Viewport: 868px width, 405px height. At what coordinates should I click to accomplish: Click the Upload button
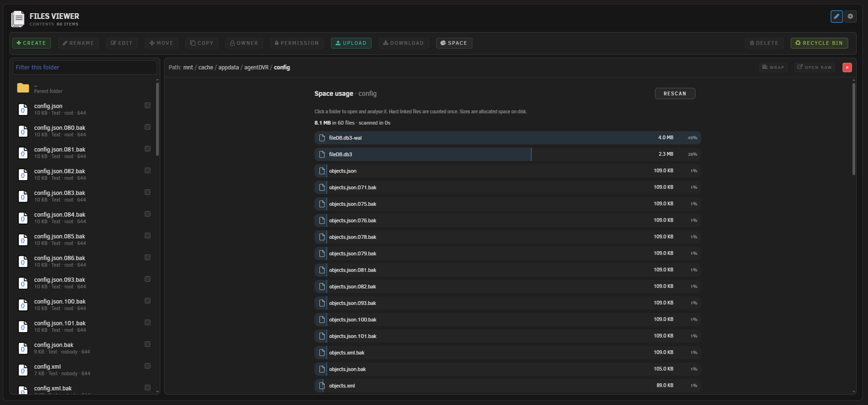(351, 43)
